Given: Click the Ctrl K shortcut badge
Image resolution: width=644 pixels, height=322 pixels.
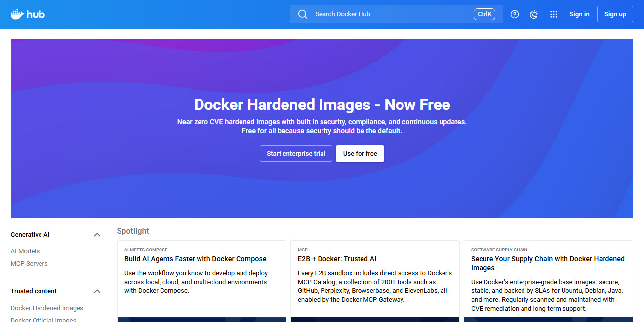Looking at the screenshot, I should 484,14.
